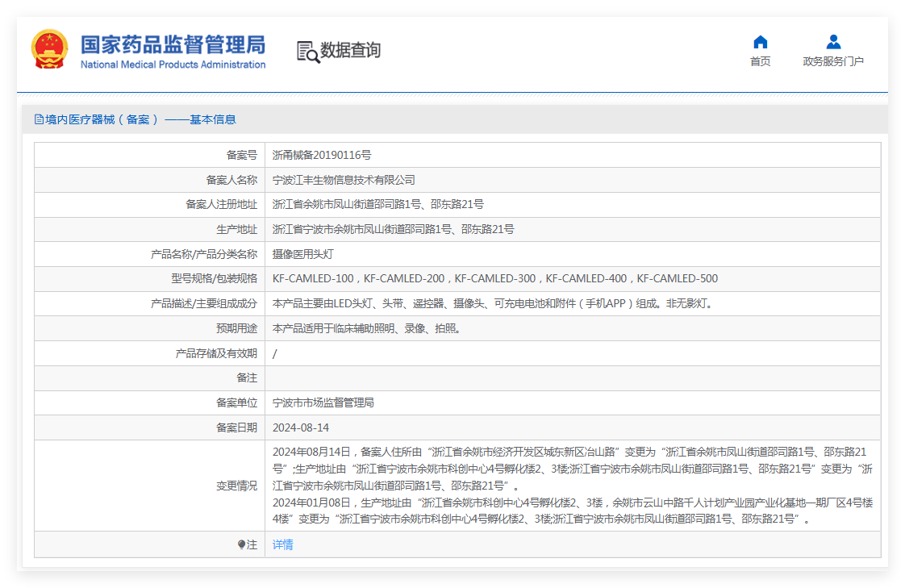
Task: Click the 境内医疗器械（备案）header text
Action: click(x=102, y=119)
